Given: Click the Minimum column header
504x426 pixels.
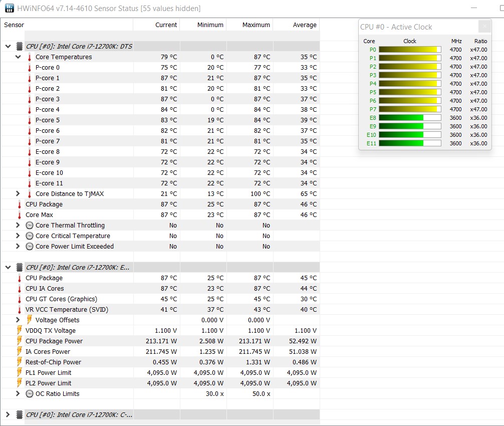Looking at the screenshot, I should pos(203,25).
